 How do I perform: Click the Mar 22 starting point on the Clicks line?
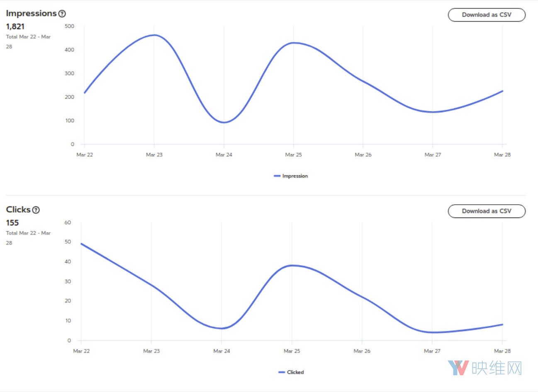[81, 244]
